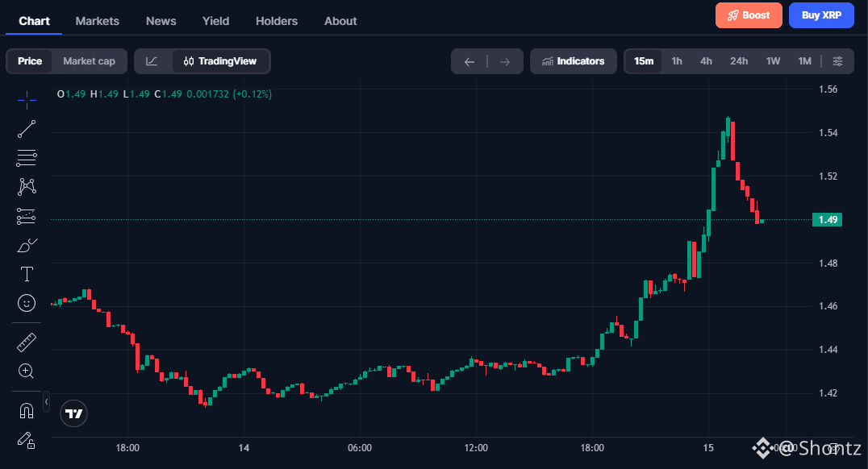868x469 pixels.
Task: Switch to simple line chart view
Action: pos(152,61)
